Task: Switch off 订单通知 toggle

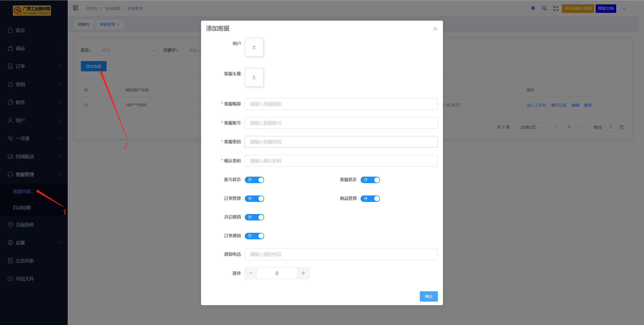Action: pyautogui.click(x=254, y=236)
